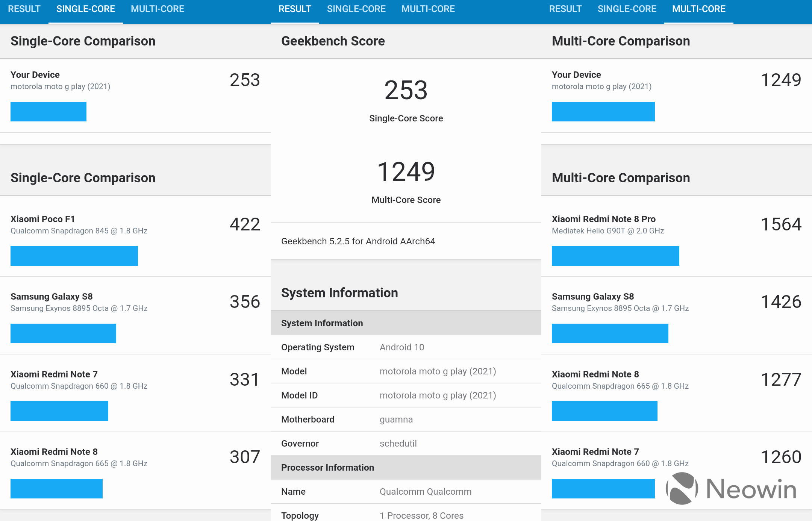
Task: Click the 1249 Multi-Core Score number
Action: tap(406, 172)
